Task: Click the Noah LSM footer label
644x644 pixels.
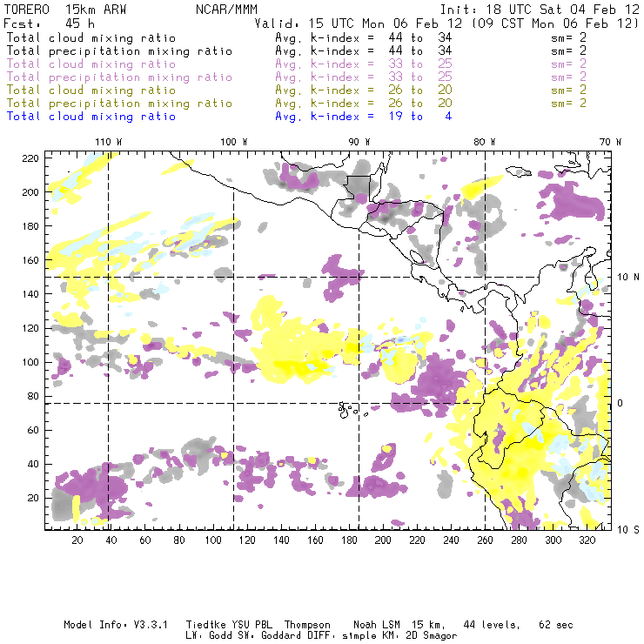Action: [x=378, y=625]
